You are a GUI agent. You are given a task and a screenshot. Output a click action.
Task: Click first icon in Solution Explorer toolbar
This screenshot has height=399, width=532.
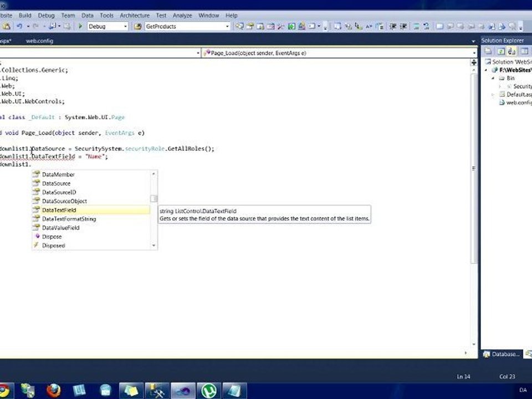(488, 51)
